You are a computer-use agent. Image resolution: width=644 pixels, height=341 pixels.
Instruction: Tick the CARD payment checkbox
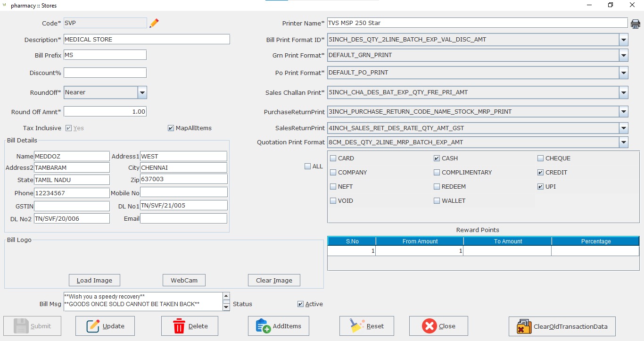click(x=333, y=158)
